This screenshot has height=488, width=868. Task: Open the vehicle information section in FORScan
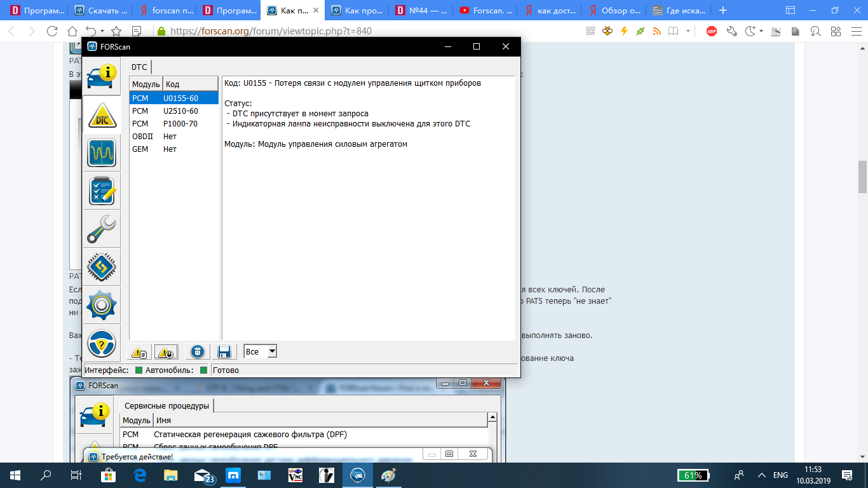(102, 76)
